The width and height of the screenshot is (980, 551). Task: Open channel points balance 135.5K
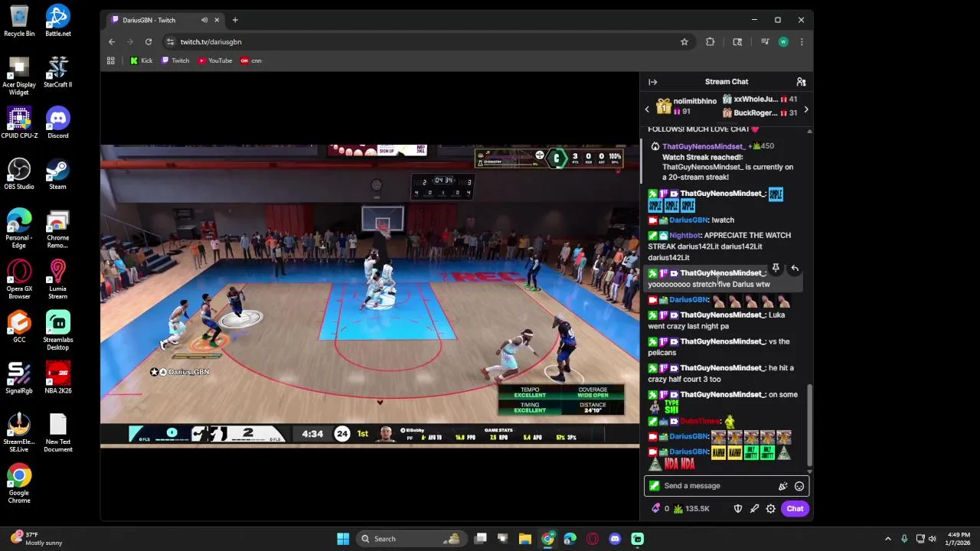(x=691, y=508)
